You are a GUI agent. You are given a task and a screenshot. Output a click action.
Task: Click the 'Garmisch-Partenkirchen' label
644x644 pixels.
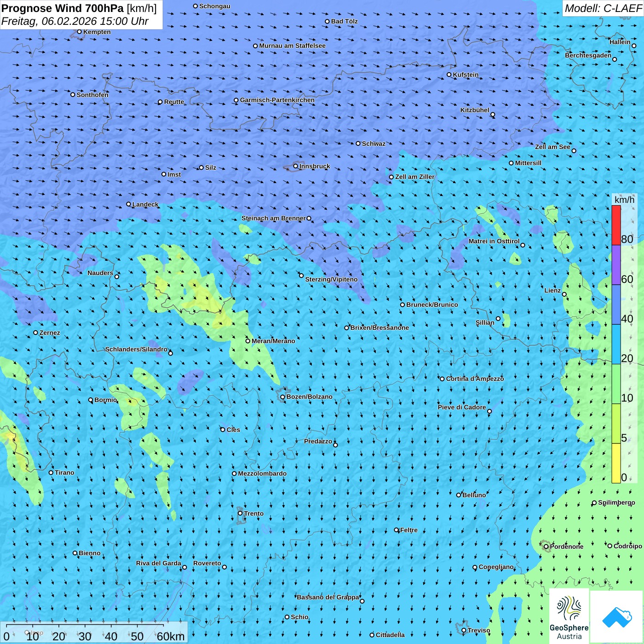(x=277, y=100)
